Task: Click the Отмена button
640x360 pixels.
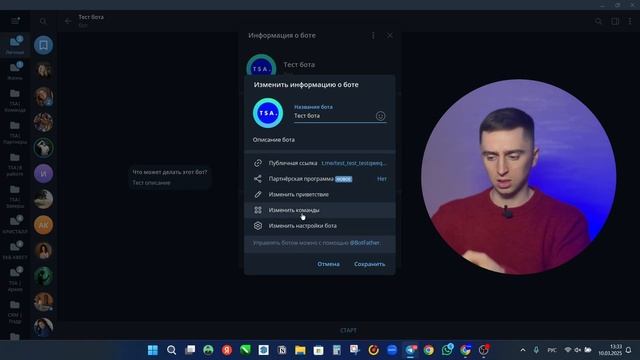Action: pyautogui.click(x=329, y=264)
